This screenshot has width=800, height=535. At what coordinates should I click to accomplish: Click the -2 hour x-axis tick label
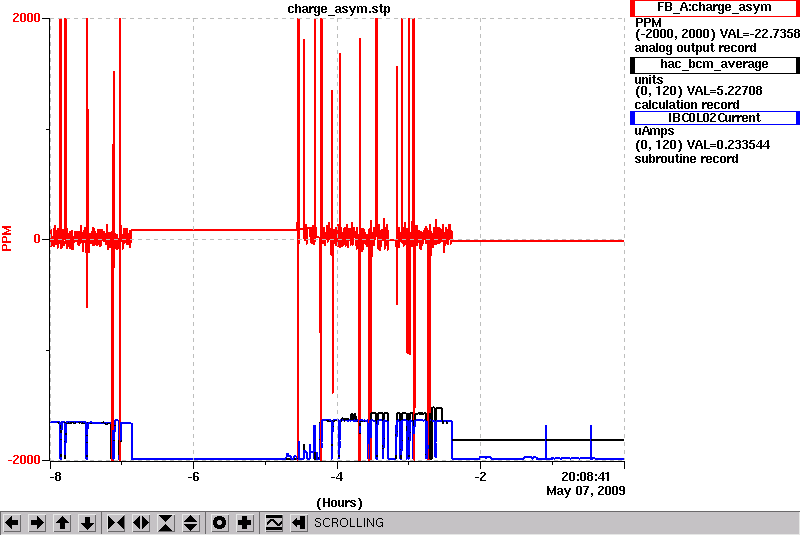[x=480, y=476]
